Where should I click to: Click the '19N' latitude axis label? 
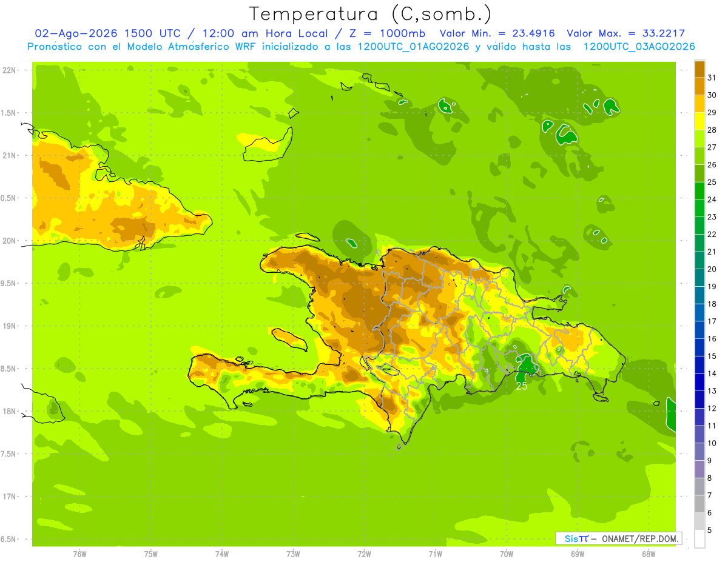9,326
